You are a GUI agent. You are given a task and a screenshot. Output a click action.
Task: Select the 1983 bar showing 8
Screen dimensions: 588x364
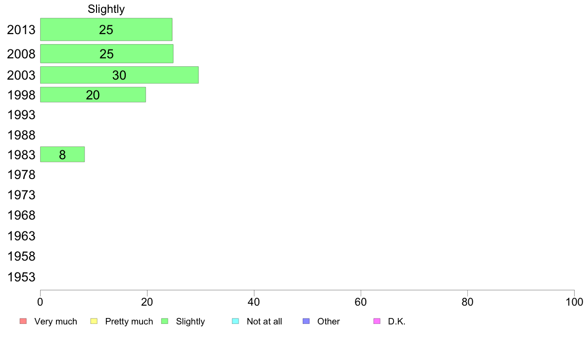62,154
